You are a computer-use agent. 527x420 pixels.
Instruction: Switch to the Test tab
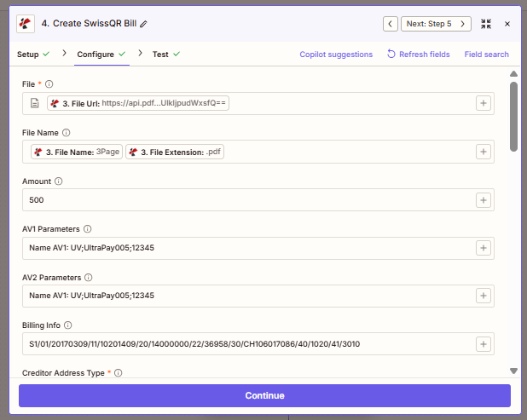(160, 55)
